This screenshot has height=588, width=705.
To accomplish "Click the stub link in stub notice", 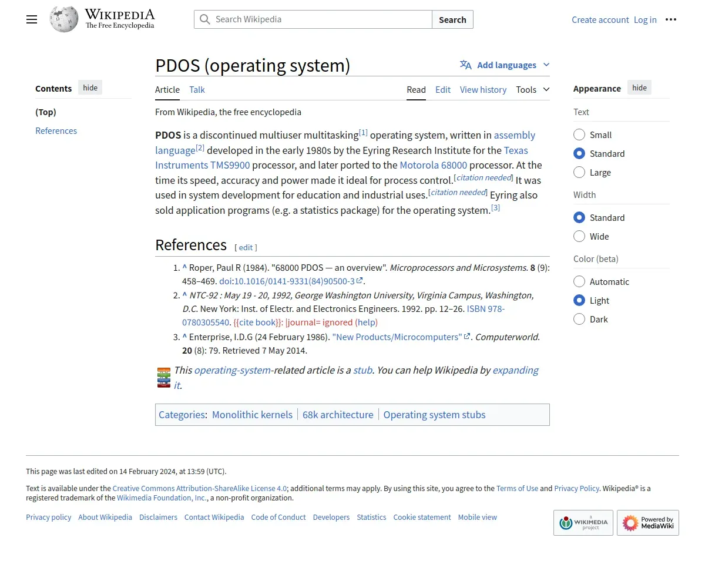I will [362, 370].
